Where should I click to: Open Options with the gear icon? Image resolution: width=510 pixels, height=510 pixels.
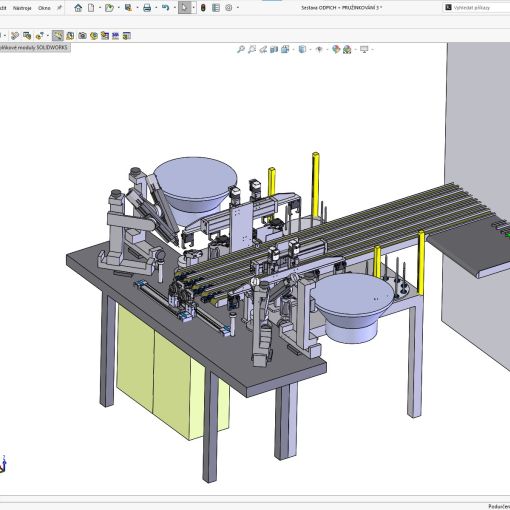pos(229,8)
